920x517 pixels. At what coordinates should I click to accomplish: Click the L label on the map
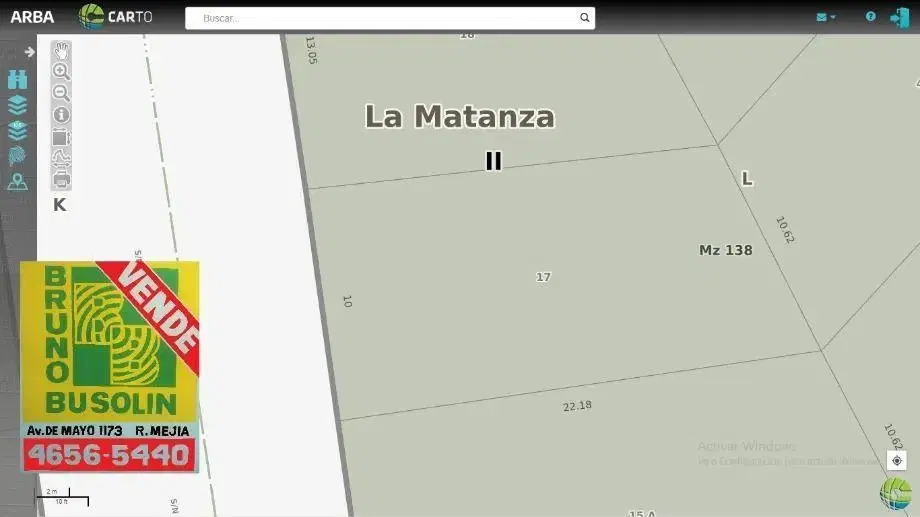(747, 178)
